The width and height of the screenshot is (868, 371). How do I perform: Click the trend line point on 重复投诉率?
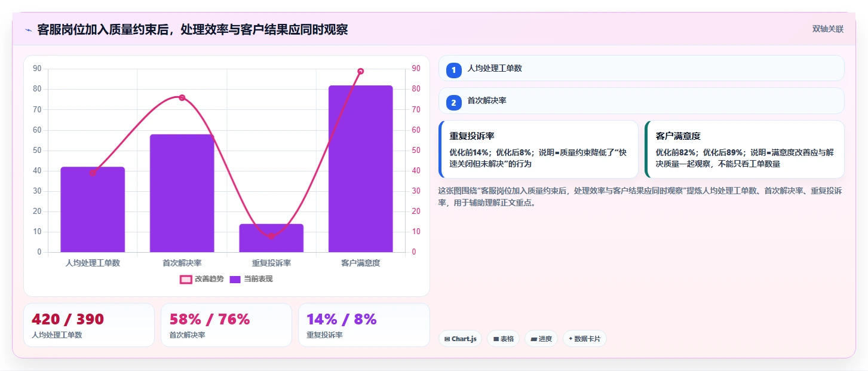[x=271, y=236]
